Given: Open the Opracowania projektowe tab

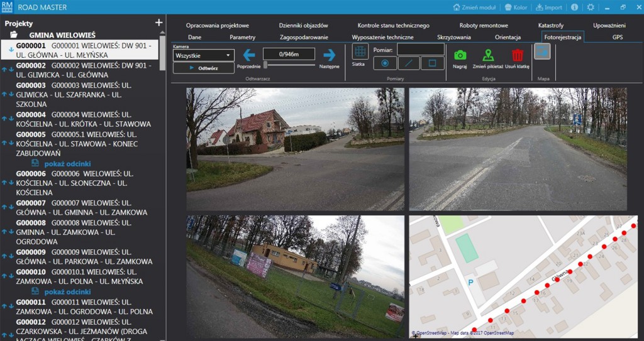Looking at the screenshot, I should (217, 26).
